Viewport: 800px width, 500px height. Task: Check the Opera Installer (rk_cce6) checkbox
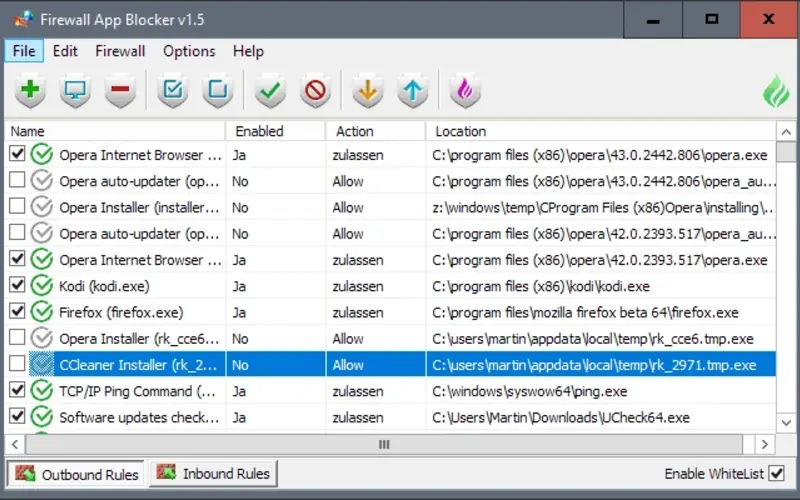(x=17, y=337)
